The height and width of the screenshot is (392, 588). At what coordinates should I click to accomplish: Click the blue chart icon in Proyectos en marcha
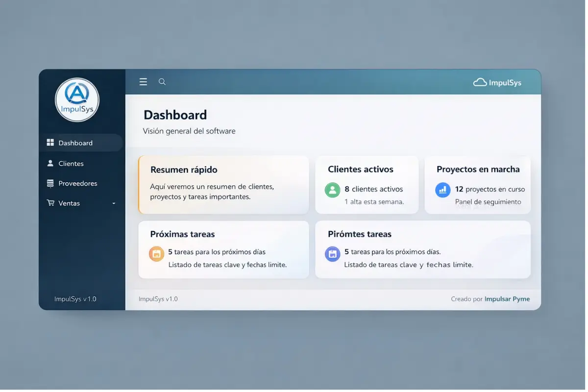(x=442, y=190)
